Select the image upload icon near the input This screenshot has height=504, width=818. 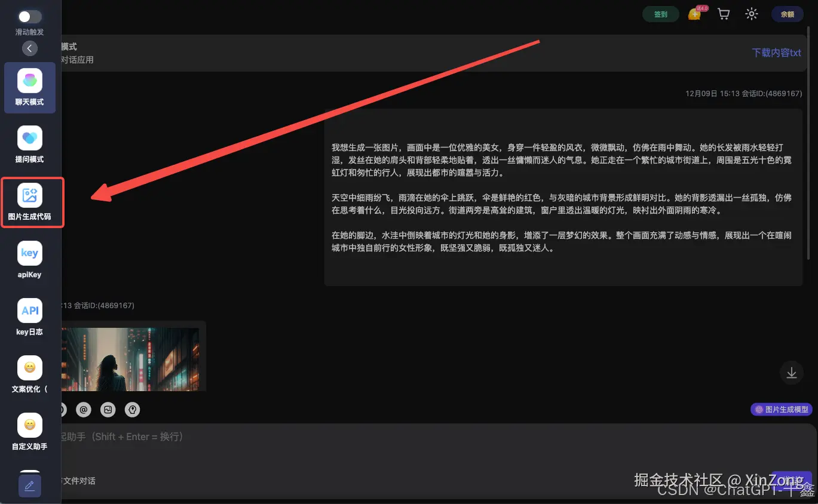click(108, 409)
